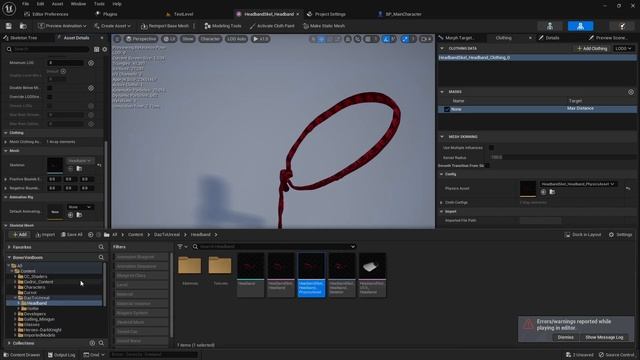Open the Asset menu
This screenshot has width=640, height=360.
pos(57,4)
